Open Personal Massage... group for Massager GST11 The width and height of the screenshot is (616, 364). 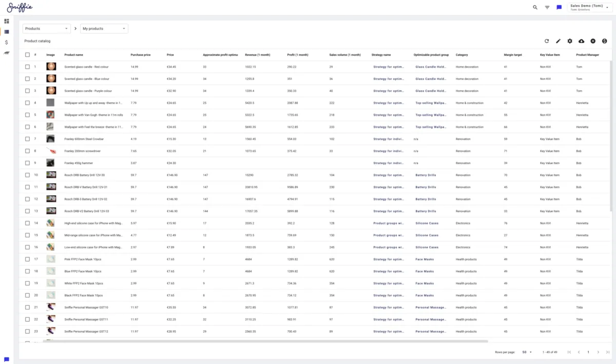point(431,319)
